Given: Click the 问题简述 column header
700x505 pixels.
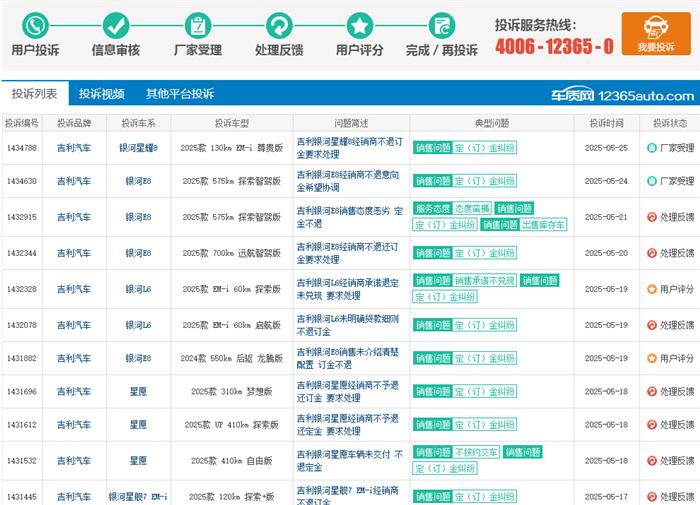Looking at the screenshot, I should click(x=351, y=123).
